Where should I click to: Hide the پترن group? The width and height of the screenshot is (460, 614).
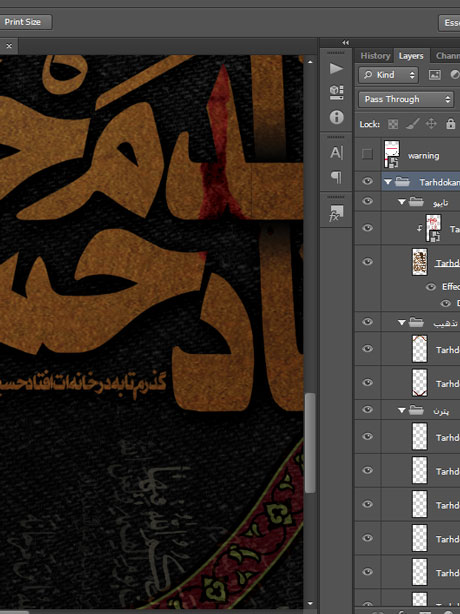pyautogui.click(x=367, y=409)
